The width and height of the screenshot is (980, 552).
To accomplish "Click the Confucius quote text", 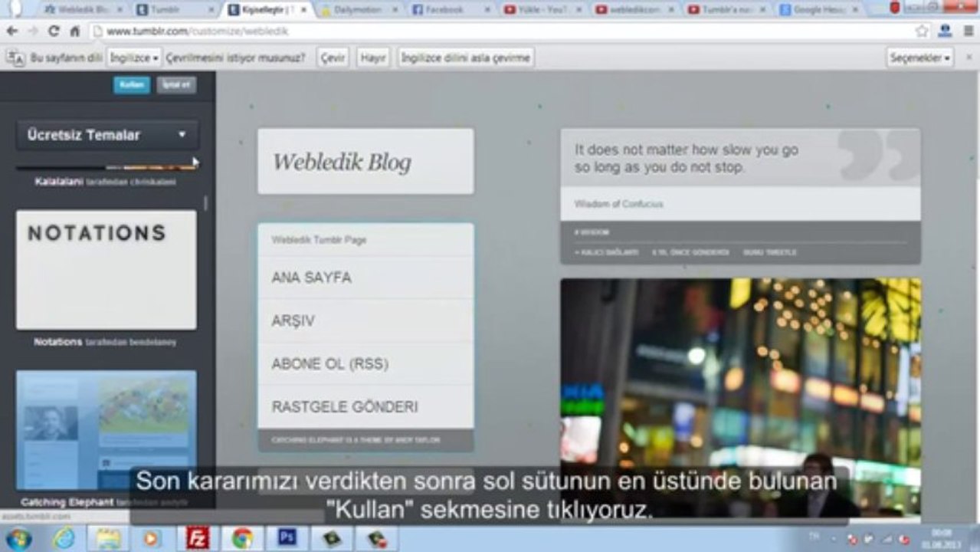I will click(x=687, y=158).
